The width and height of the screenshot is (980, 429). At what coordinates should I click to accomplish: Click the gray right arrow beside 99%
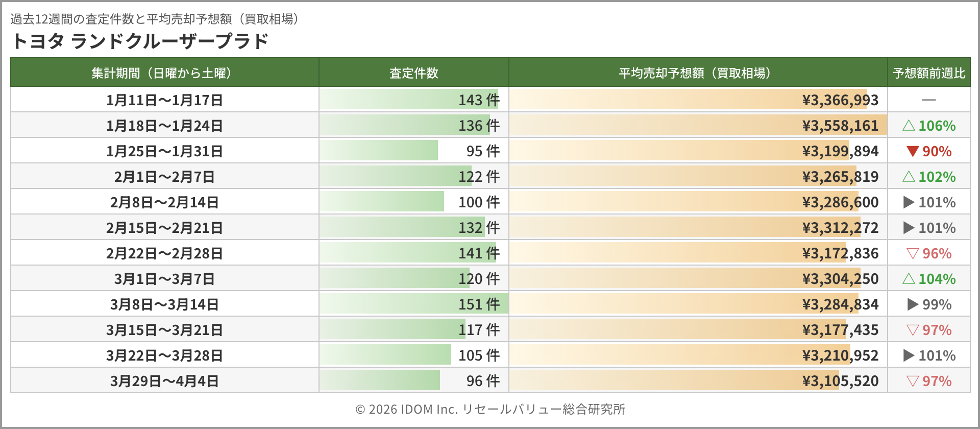pyautogui.click(x=913, y=304)
